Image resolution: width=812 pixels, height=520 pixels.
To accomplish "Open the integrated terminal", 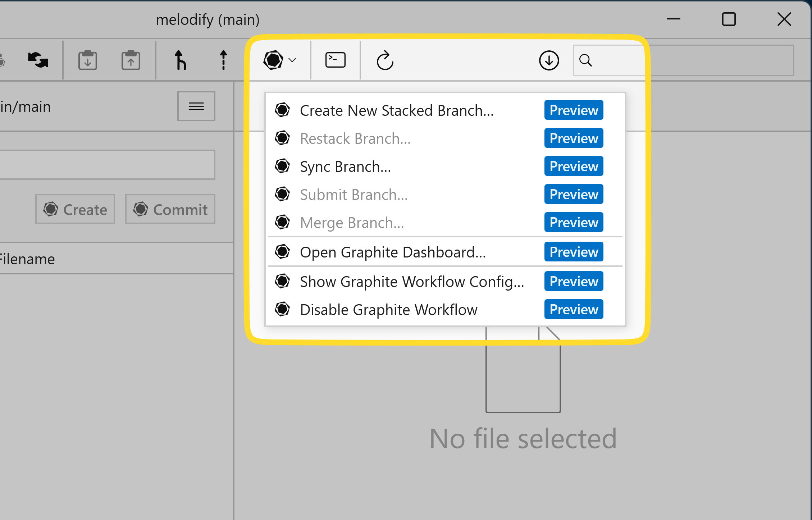I will click(x=335, y=60).
